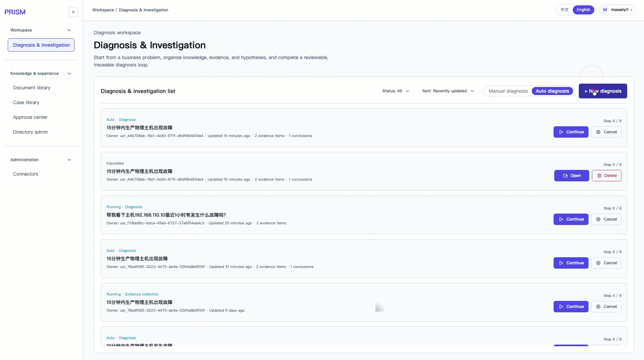Continue the Evidence collection diagnosis
The image size is (644, 360).
[571, 307]
